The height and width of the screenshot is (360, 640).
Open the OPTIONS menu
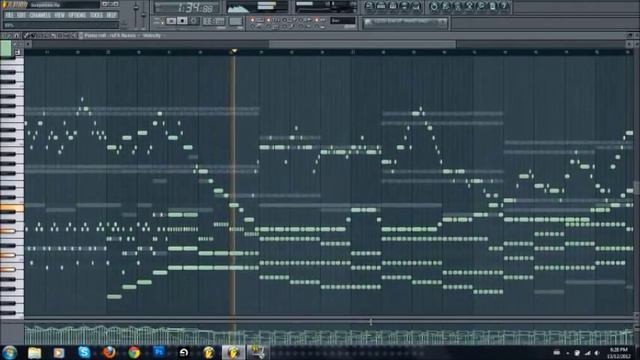coord(77,15)
